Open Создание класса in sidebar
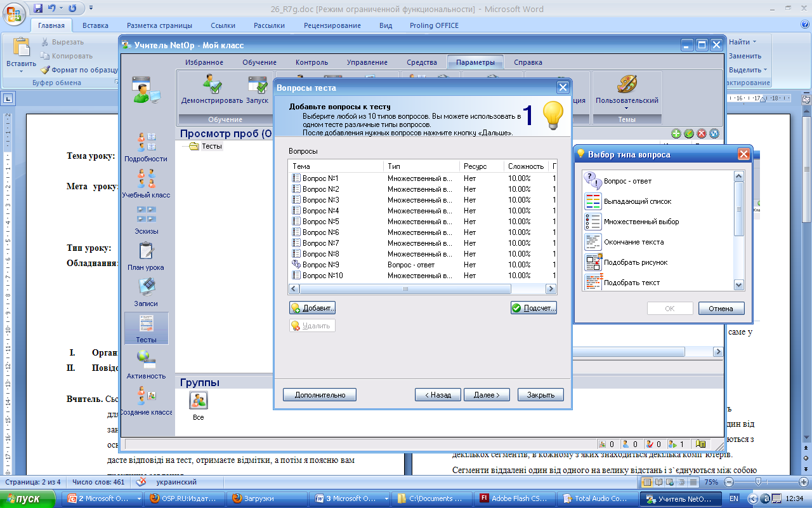This screenshot has width=812, height=508. click(x=146, y=401)
